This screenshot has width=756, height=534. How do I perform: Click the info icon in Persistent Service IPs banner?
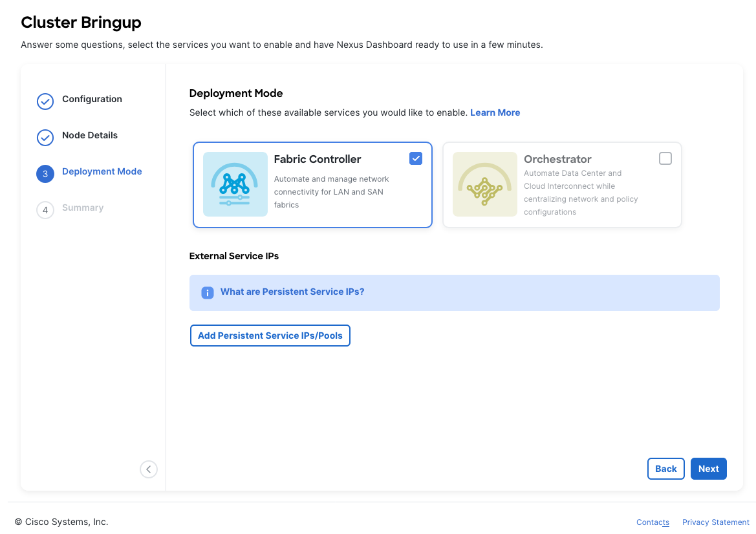coord(208,293)
